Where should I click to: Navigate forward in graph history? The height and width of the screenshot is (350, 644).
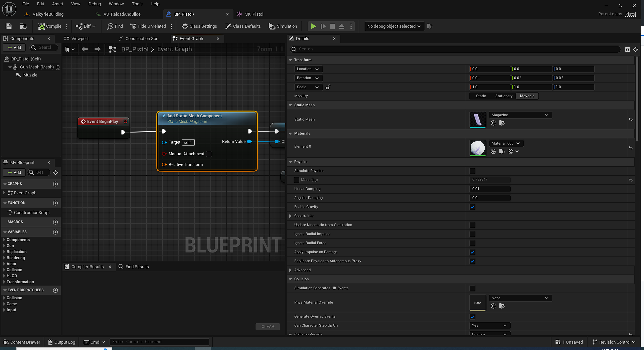[x=98, y=49]
